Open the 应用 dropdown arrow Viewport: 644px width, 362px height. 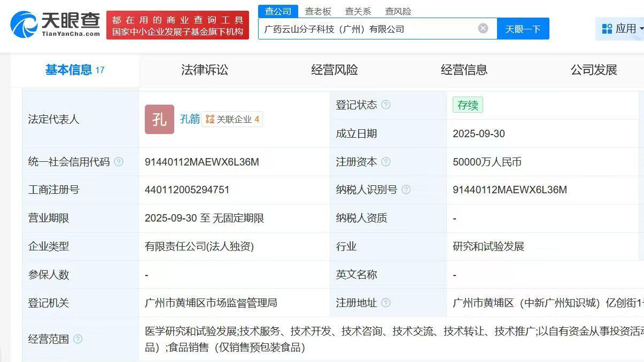641,29
